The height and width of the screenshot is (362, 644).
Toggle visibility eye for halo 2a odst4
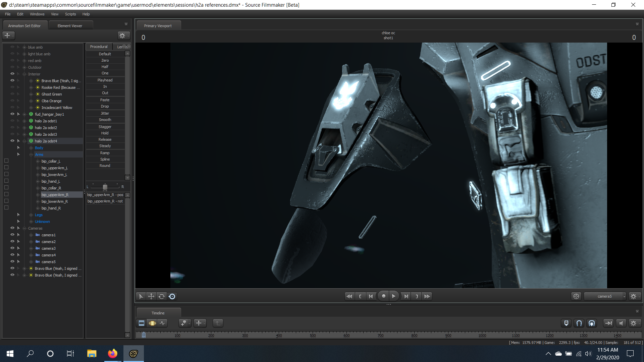coord(12,141)
